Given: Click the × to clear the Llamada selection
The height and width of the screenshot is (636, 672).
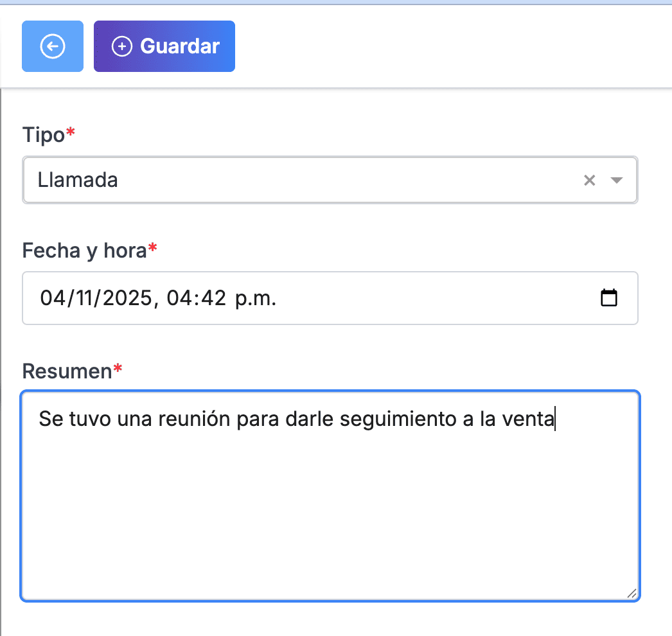Looking at the screenshot, I should pos(589,181).
